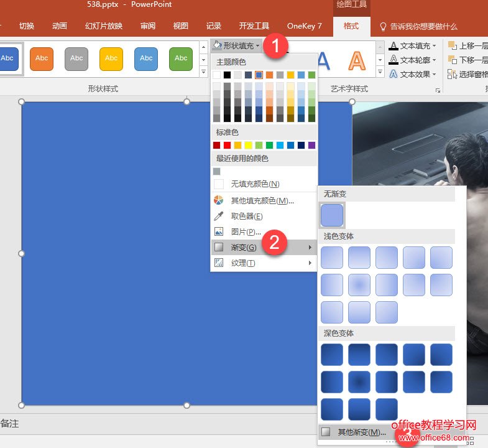Open the 审阅 review tab
This screenshot has width=488, height=448.
148,26
